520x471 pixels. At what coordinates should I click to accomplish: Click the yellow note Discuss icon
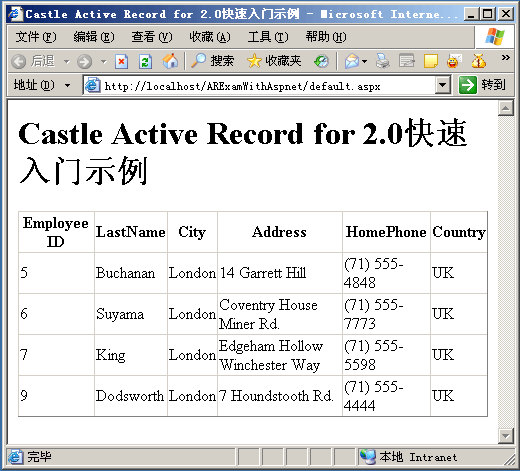[431, 61]
